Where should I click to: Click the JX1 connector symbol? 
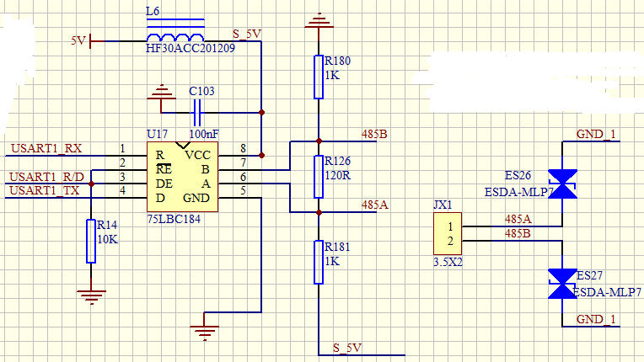coord(448,234)
